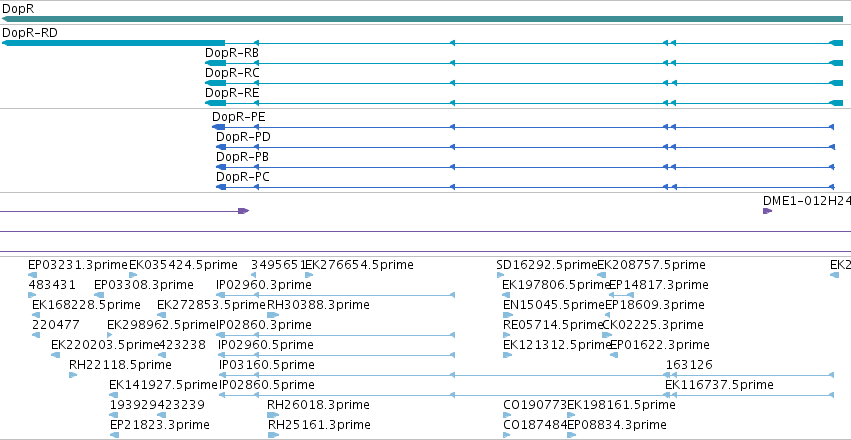Screen dimensions: 851x440
Task: Select EST EK168228.5prime
Action: pos(86,305)
